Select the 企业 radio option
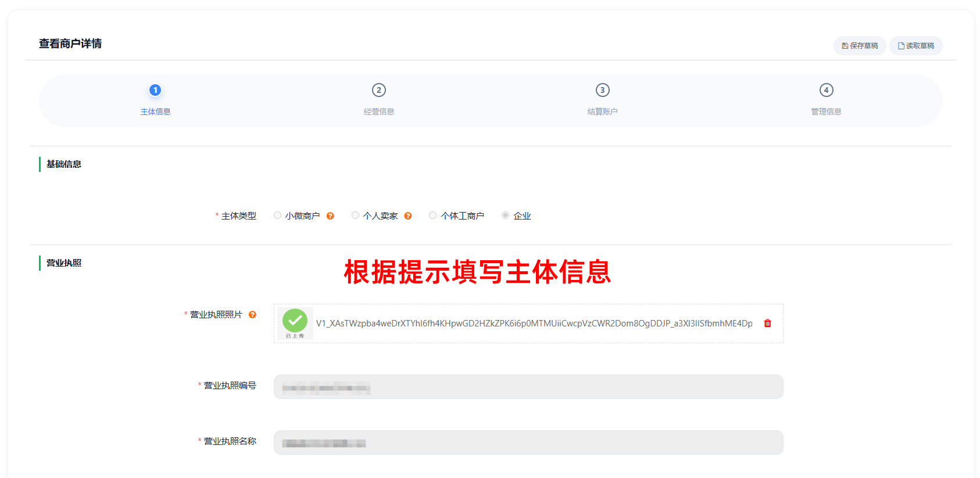Screen dimensions: 980x478 (506, 215)
